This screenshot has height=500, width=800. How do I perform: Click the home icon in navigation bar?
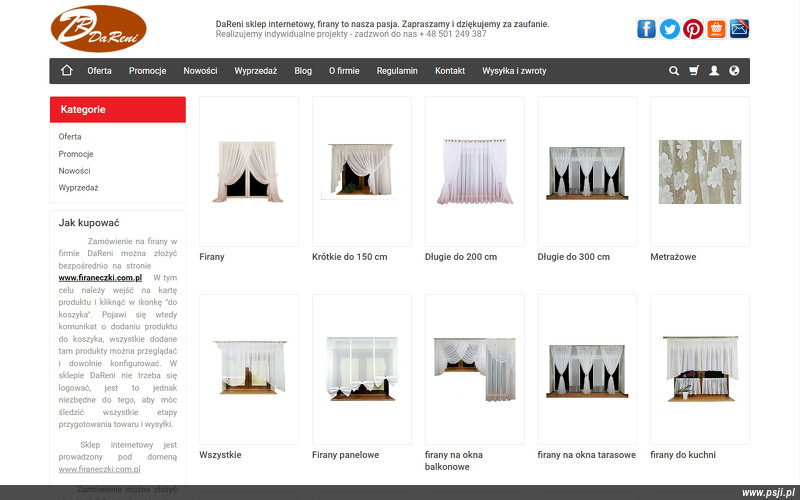[x=67, y=71]
